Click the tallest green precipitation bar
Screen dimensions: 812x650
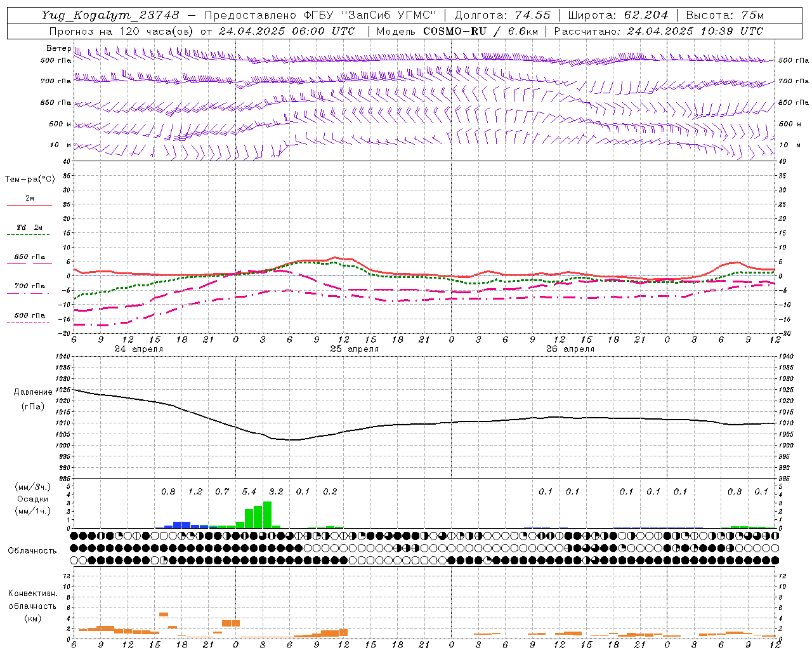[x=267, y=515]
